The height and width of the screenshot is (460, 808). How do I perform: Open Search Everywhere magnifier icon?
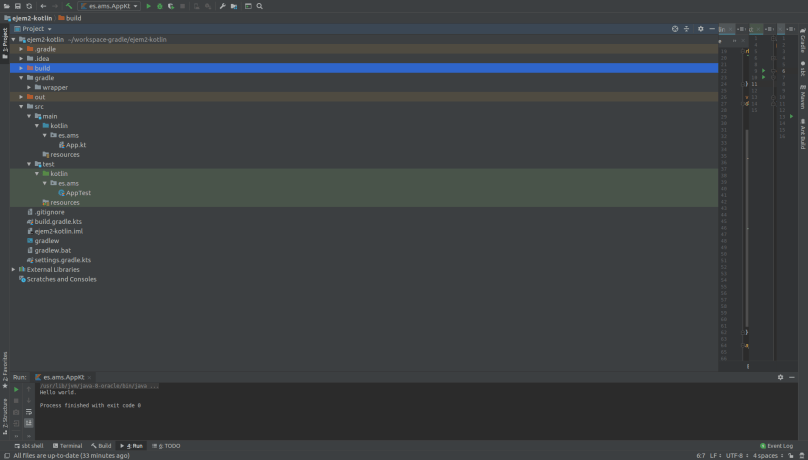pos(260,6)
